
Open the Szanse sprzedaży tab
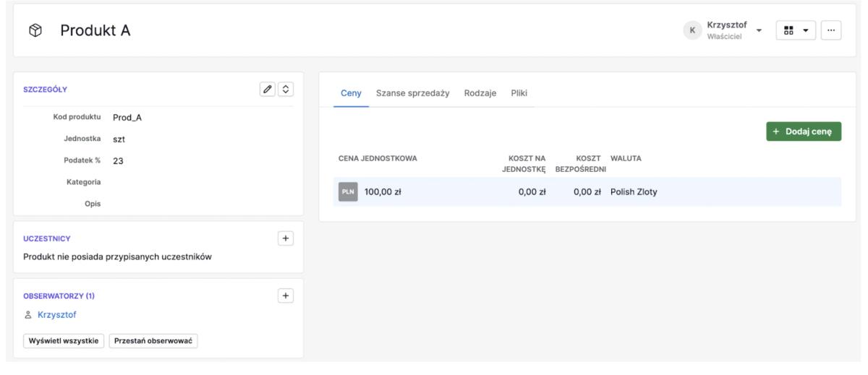pyautogui.click(x=413, y=93)
